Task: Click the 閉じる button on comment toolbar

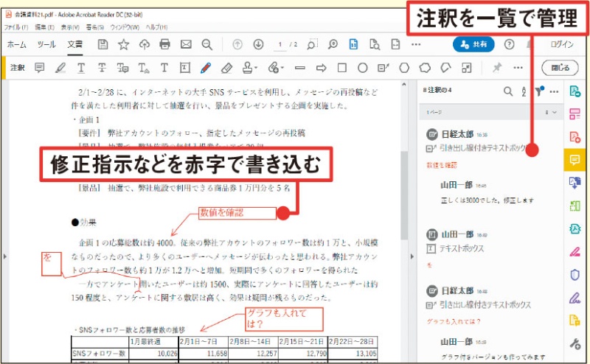Action: [560, 68]
